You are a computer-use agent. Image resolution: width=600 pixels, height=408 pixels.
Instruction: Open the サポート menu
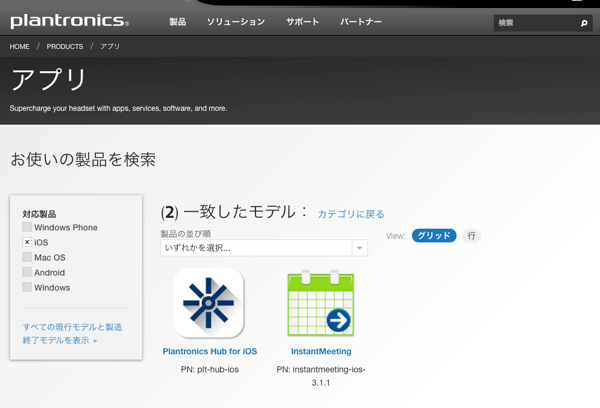(x=302, y=22)
